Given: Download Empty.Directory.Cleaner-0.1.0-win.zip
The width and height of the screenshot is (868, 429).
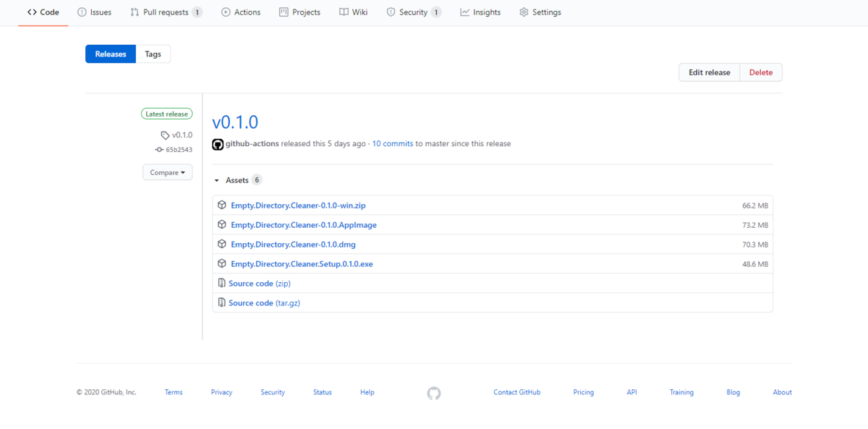Looking at the screenshot, I should click(298, 205).
